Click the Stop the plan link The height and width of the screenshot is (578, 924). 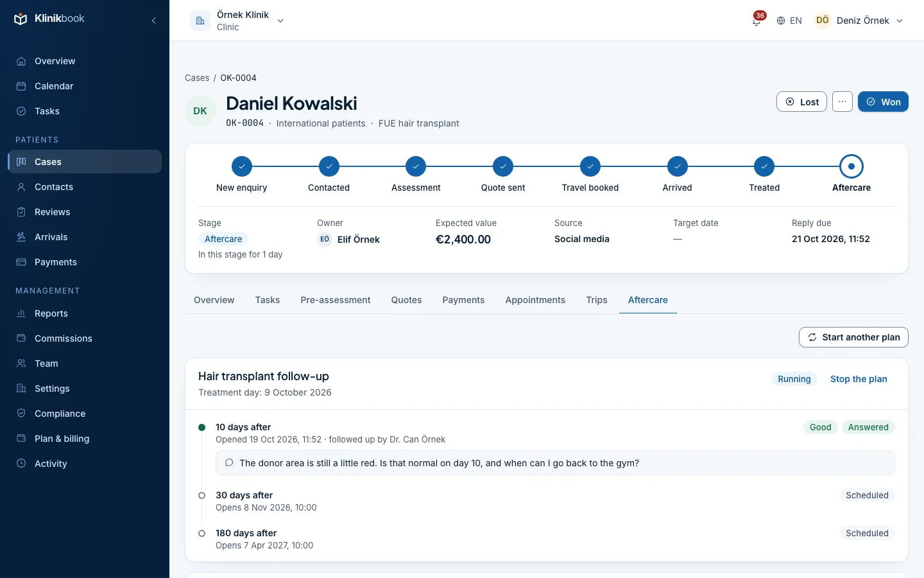[x=859, y=379]
